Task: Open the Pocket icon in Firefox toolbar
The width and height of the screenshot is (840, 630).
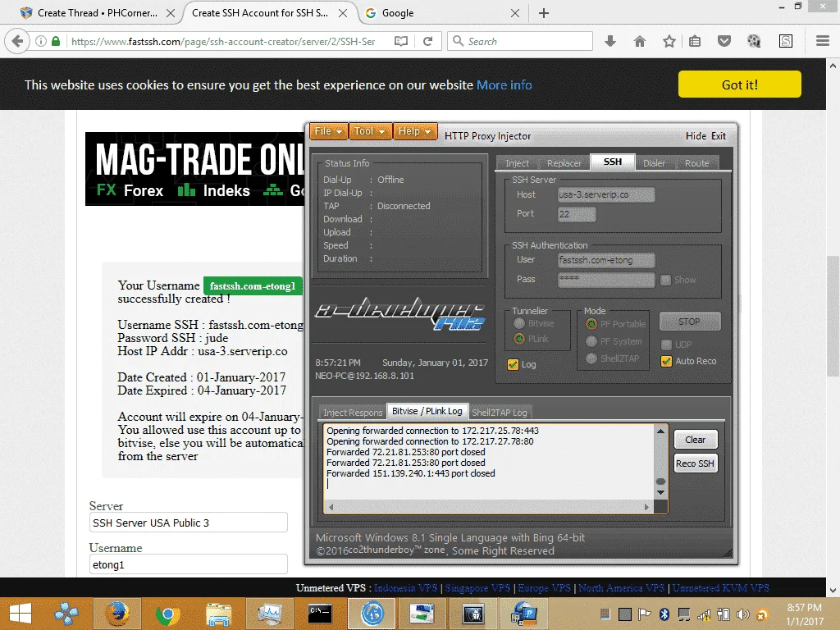Action: (x=724, y=41)
